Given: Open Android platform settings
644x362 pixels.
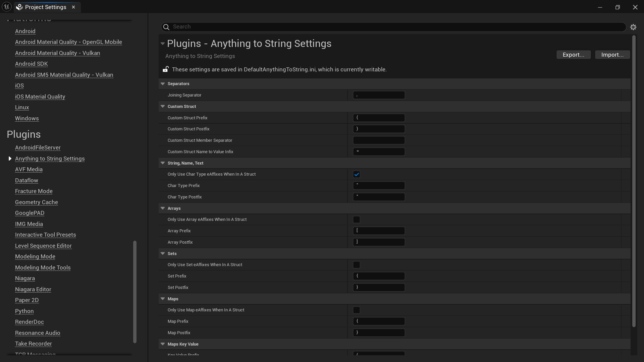Looking at the screenshot, I should click(25, 31).
